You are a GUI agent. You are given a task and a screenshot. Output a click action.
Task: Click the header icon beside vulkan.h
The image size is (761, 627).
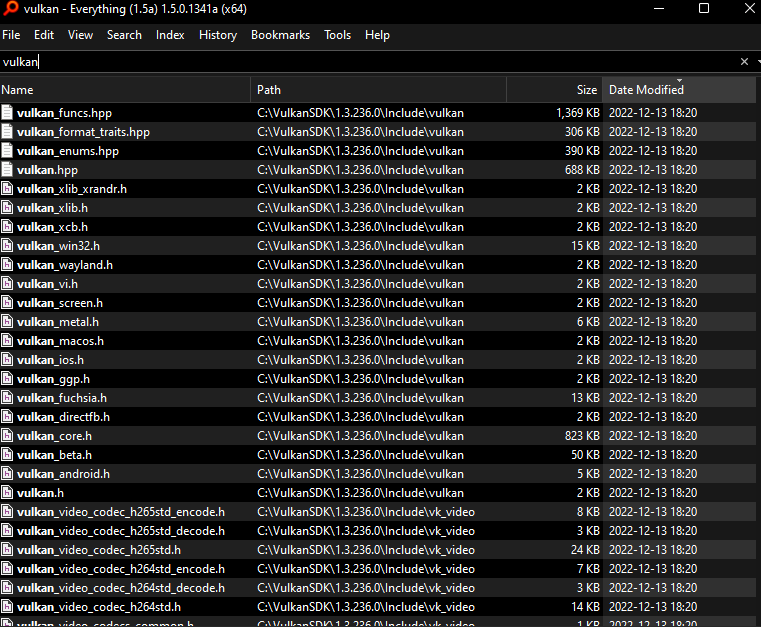(x=7, y=493)
